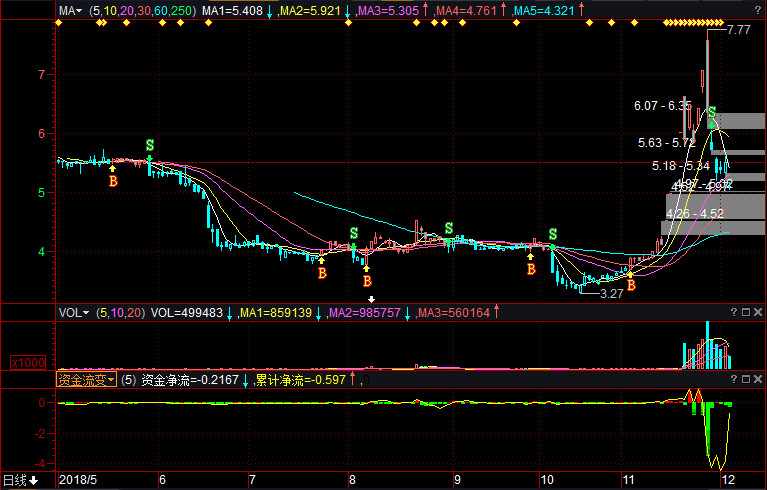This screenshot has height=490, width=767.
Task: Click the B buy signal at the start of November
Action: point(631,285)
